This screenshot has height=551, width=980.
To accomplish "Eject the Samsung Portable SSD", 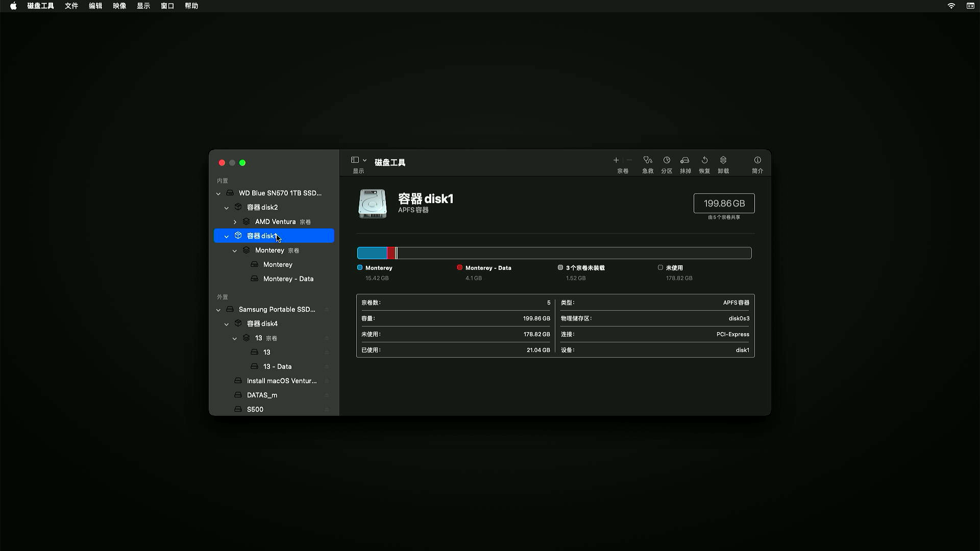I will [327, 310].
